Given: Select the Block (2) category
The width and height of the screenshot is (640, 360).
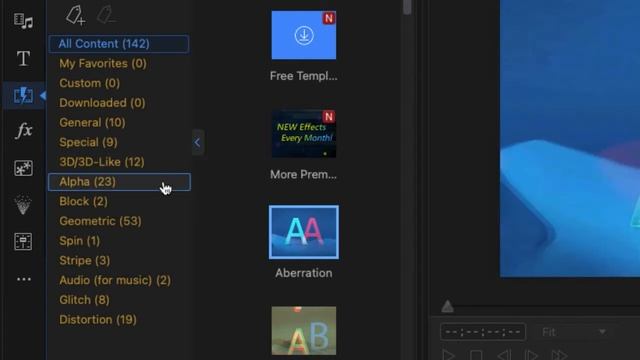Looking at the screenshot, I should (x=83, y=201).
